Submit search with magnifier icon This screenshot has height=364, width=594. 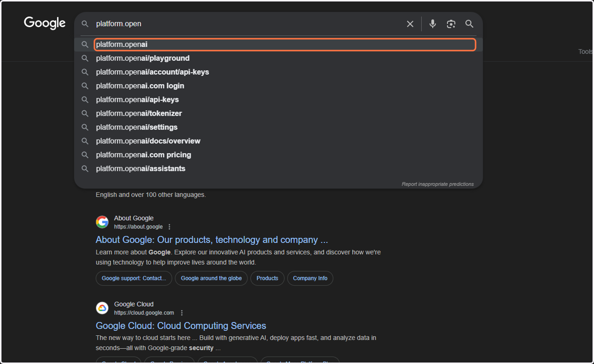[x=469, y=24]
